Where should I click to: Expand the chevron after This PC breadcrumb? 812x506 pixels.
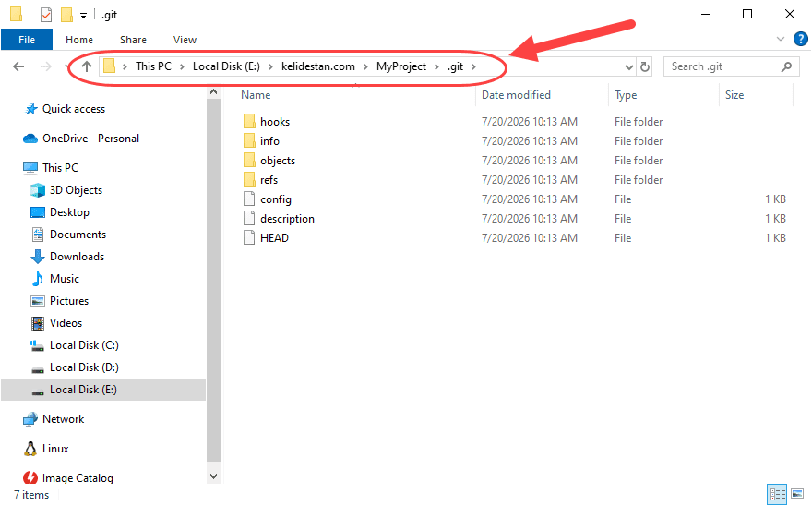(183, 66)
